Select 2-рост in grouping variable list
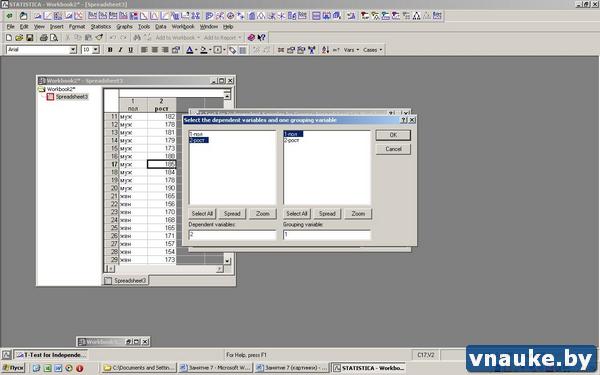Screen dimensions: 600x375 (x=292, y=140)
